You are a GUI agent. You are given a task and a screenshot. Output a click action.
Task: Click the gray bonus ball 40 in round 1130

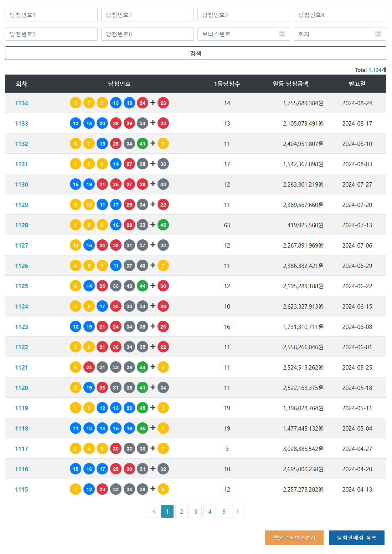pos(163,184)
